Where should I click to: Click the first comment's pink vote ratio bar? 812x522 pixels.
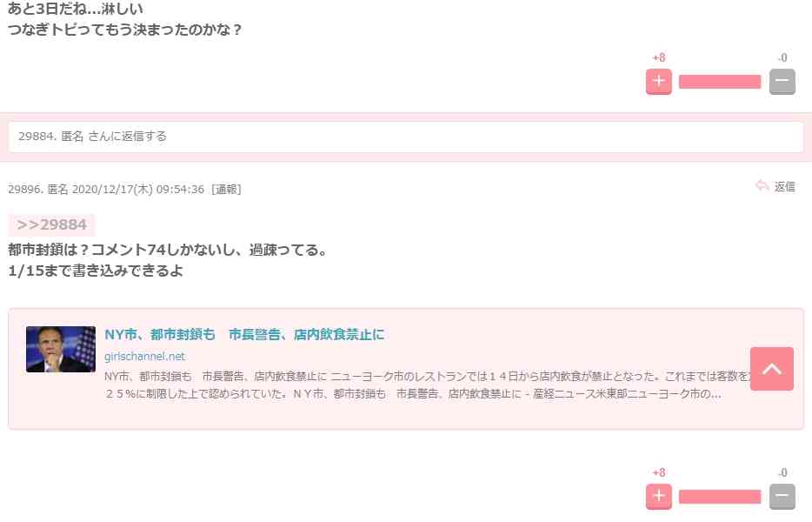coord(720,82)
